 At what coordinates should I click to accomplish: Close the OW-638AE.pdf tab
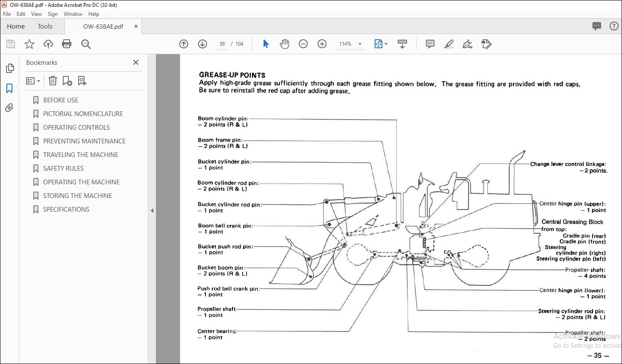click(x=136, y=26)
